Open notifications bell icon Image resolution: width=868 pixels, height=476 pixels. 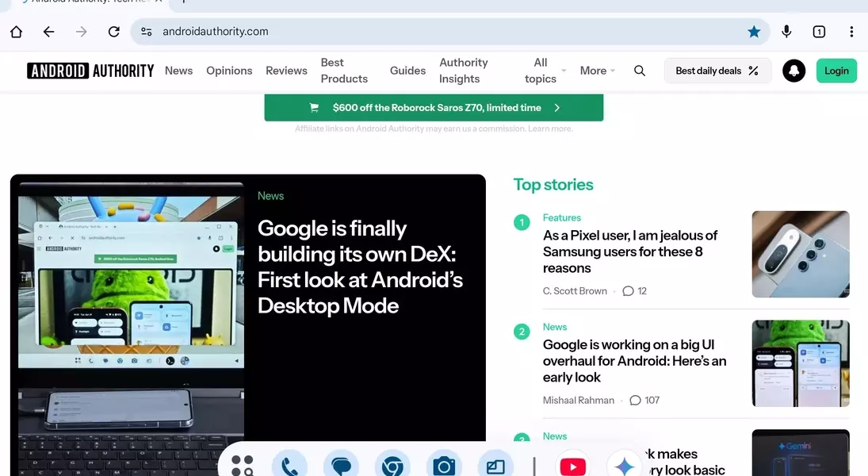[x=793, y=71]
